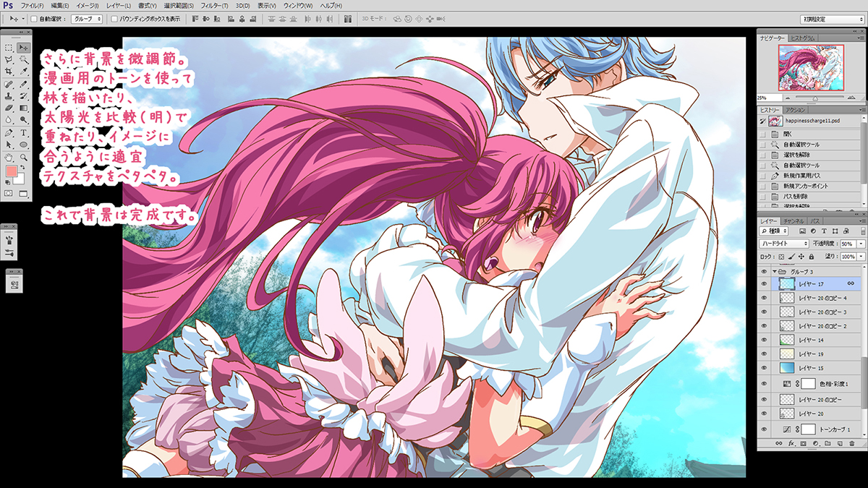Pick the Clone Stamp tool
The image size is (868, 488).
click(9, 96)
